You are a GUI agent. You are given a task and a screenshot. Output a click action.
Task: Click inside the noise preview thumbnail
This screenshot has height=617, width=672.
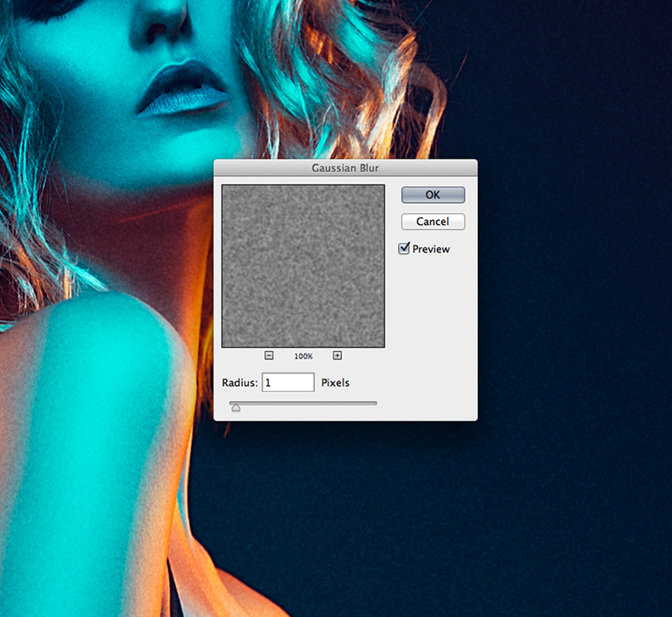(x=303, y=266)
